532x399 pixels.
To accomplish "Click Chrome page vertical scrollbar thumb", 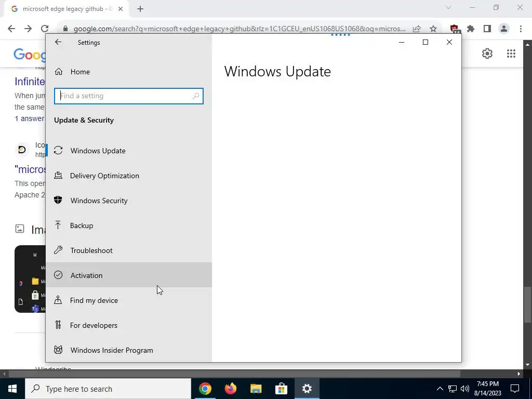I will pyautogui.click(x=528, y=304).
